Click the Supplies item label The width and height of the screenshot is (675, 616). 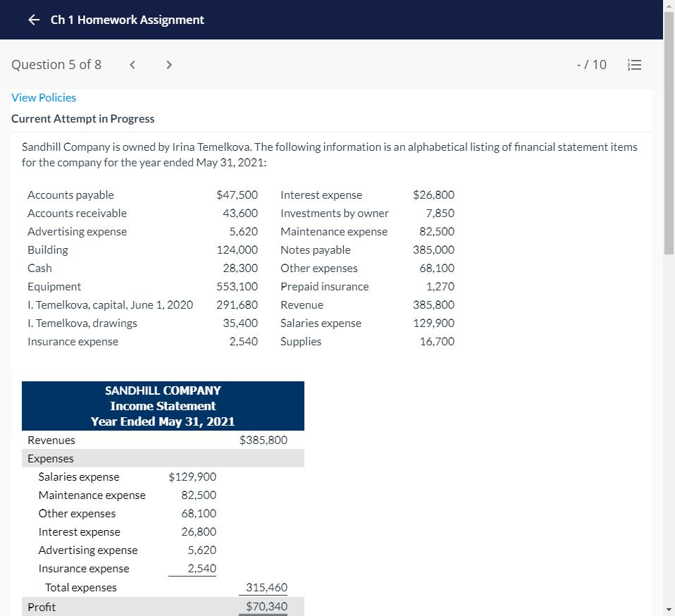301,342
